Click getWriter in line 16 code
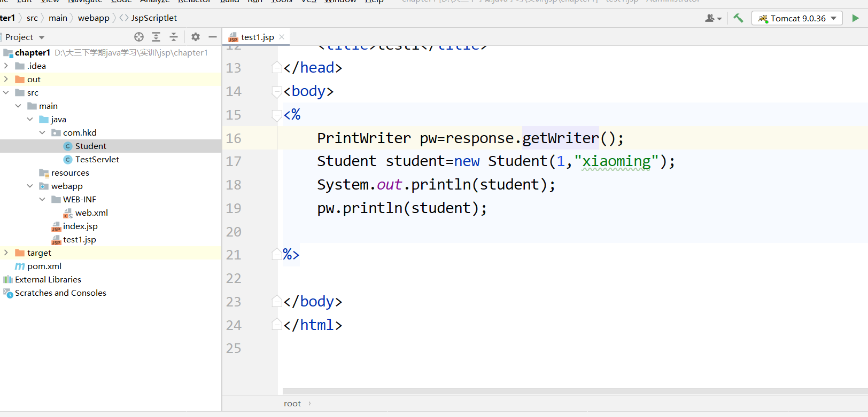 pos(561,138)
